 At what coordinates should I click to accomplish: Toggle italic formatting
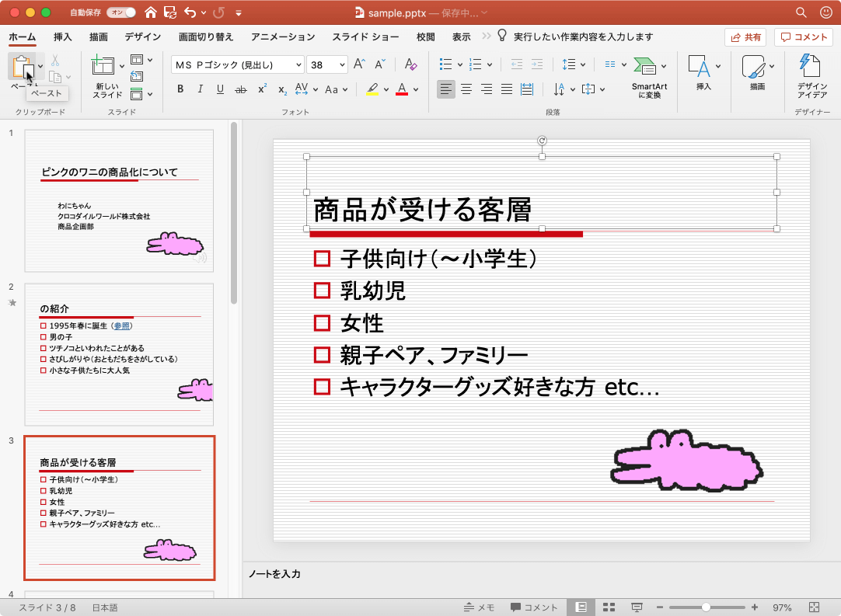[x=201, y=89]
